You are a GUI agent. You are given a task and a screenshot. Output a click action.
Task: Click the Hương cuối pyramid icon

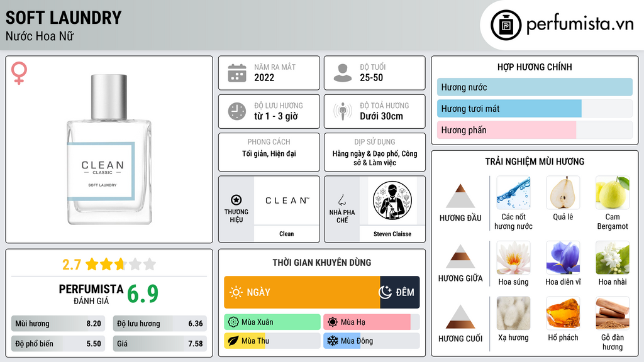click(x=460, y=317)
